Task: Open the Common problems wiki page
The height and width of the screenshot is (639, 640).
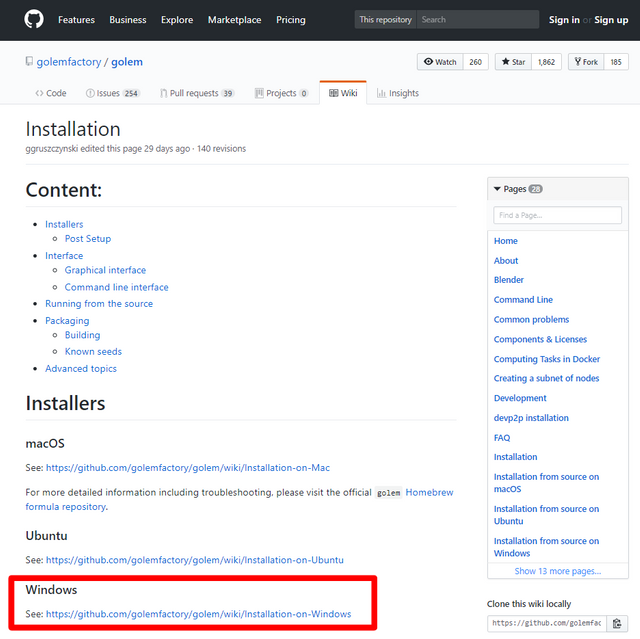Action: pyautogui.click(x=531, y=320)
